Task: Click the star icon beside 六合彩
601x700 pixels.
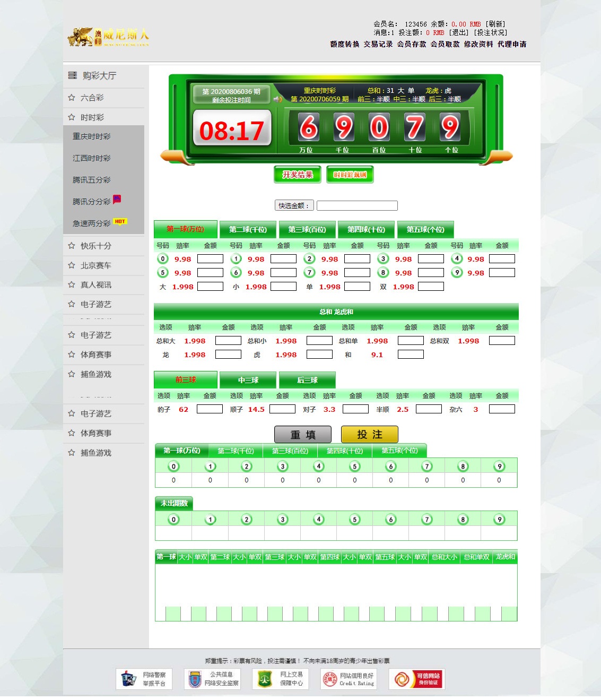Action: point(72,98)
